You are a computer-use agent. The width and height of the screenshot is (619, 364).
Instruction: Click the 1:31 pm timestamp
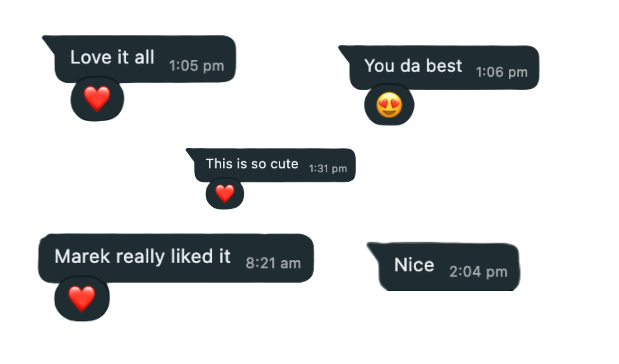328,169
